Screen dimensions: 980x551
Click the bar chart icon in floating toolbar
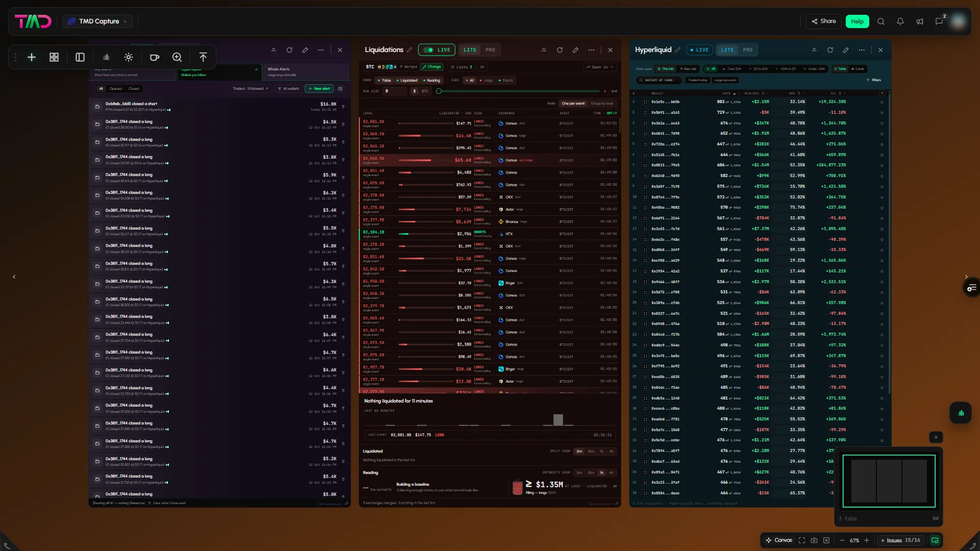(x=106, y=57)
